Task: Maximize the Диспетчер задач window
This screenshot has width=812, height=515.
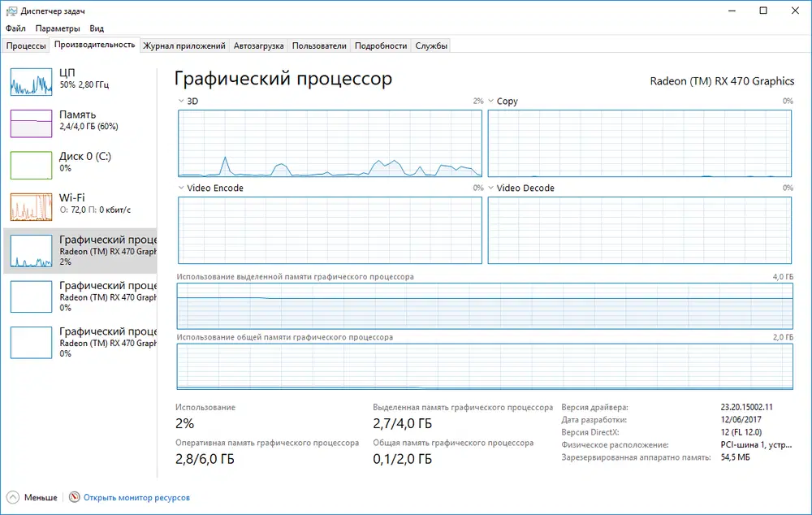Action: click(763, 11)
